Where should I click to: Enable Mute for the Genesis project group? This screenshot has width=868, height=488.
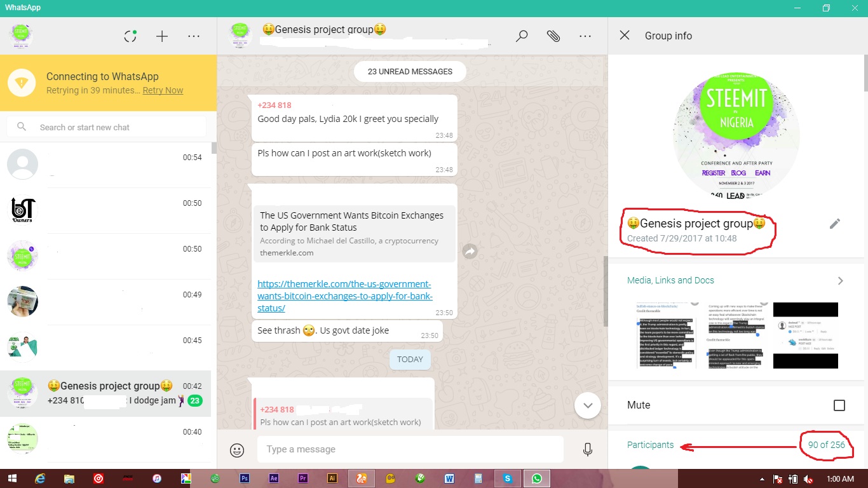839,405
